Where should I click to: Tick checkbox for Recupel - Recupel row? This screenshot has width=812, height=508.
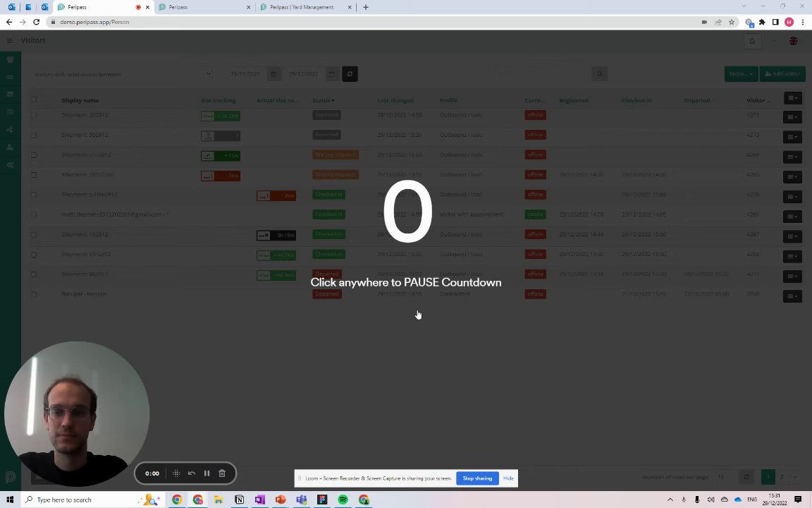click(x=34, y=294)
